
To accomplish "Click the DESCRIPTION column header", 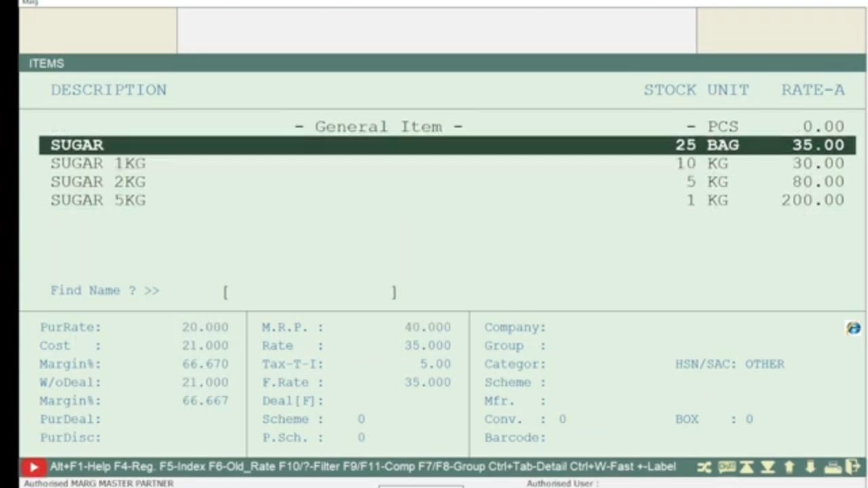I will [108, 90].
